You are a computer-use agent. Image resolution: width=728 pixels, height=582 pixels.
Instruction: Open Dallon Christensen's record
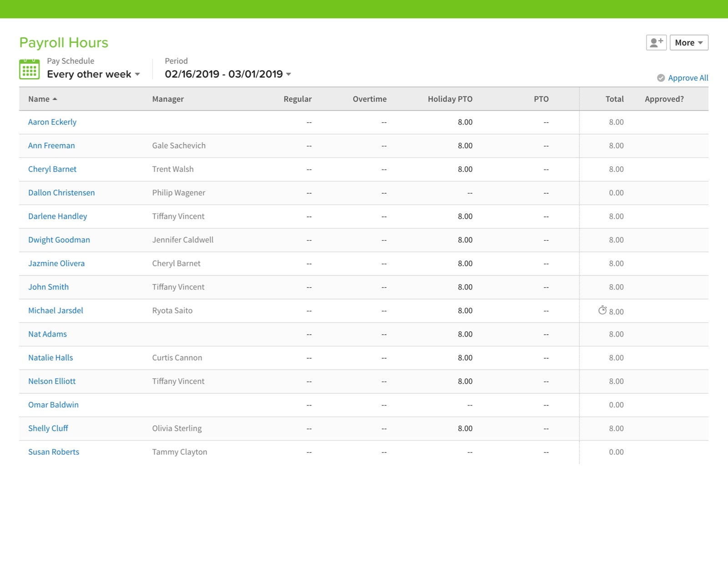pyautogui.click(x=61, y=193)
